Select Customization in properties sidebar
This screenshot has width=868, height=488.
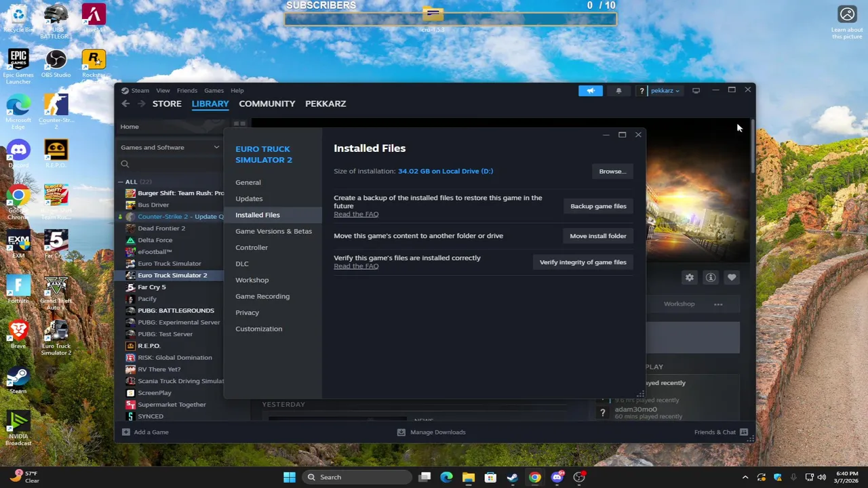click(259, 329)
